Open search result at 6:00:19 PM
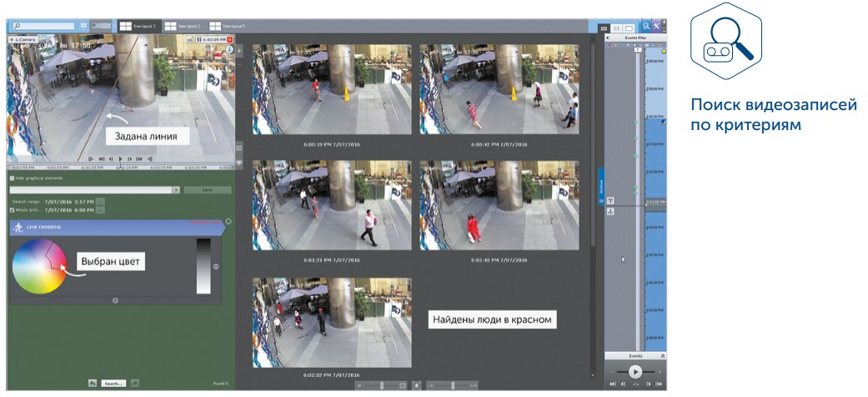868x397 pixels. [x=332, y=89]
